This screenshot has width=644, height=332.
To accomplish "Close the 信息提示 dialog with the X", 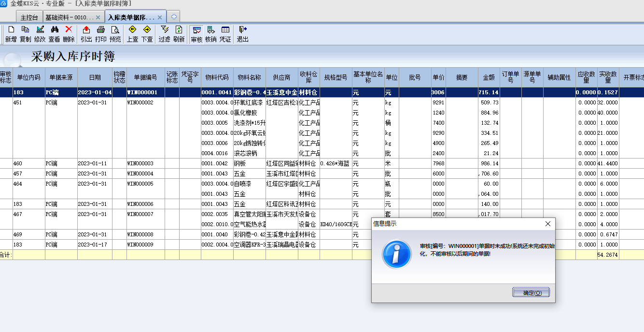I will point(548,224).
